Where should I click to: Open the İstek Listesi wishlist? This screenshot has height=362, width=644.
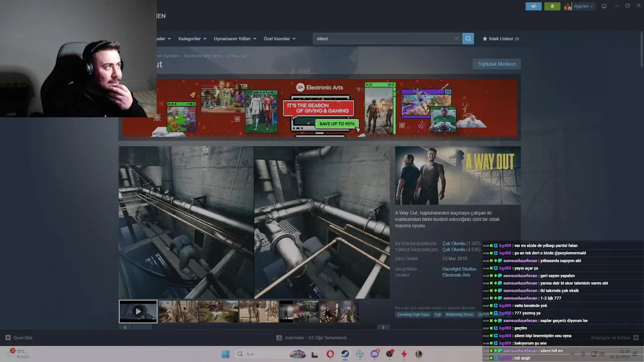(x=501, y=39)
